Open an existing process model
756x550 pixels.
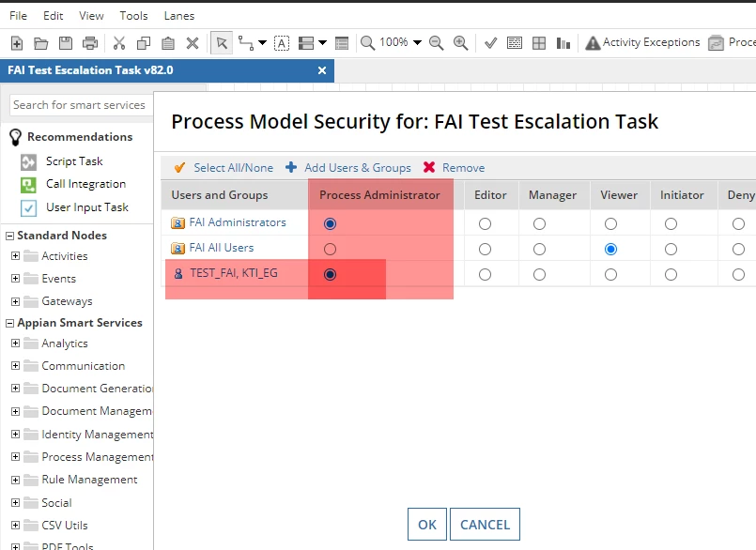[41, 43]
